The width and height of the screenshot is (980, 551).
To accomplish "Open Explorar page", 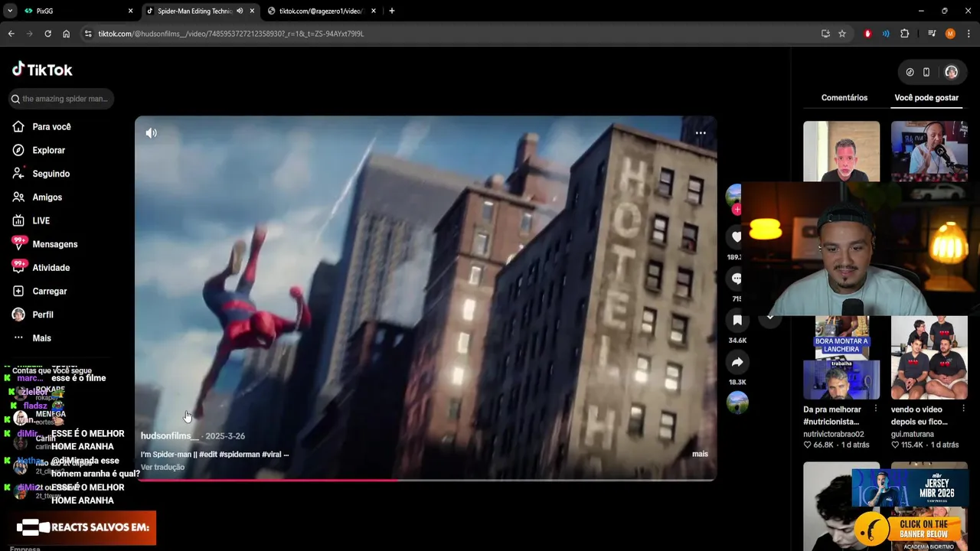I will coord(48,151).
